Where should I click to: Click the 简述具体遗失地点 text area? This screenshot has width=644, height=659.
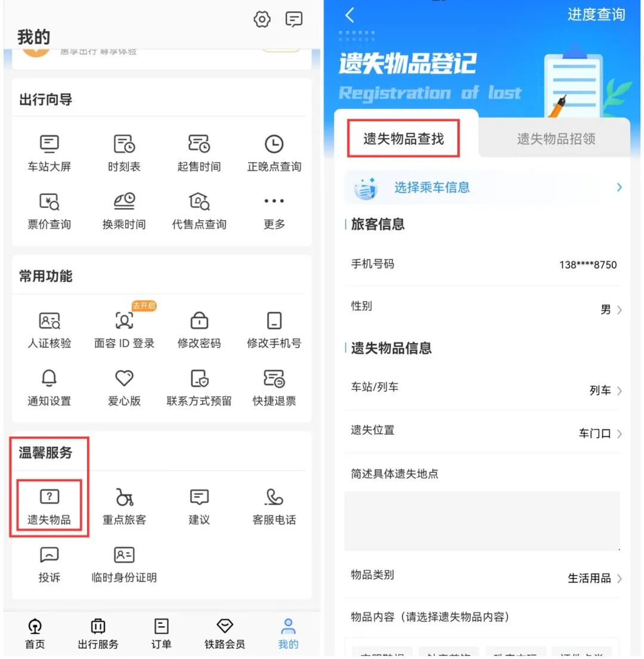point(482,521)
